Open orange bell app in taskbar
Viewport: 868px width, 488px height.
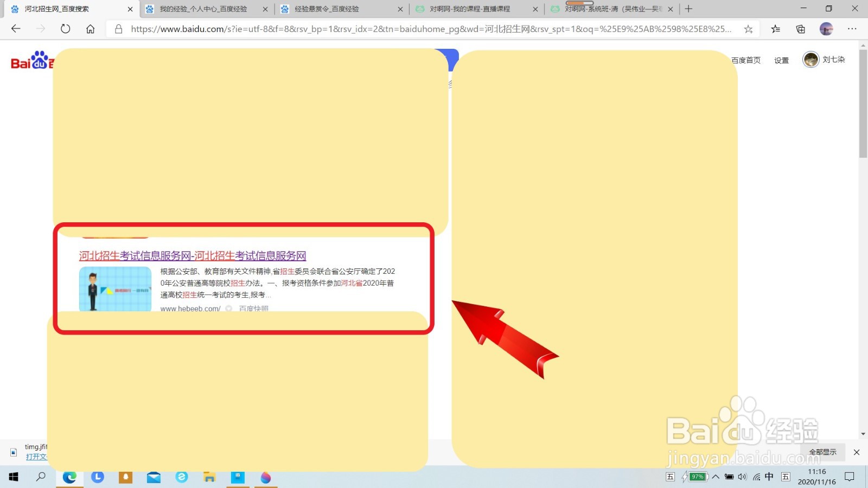125,477
